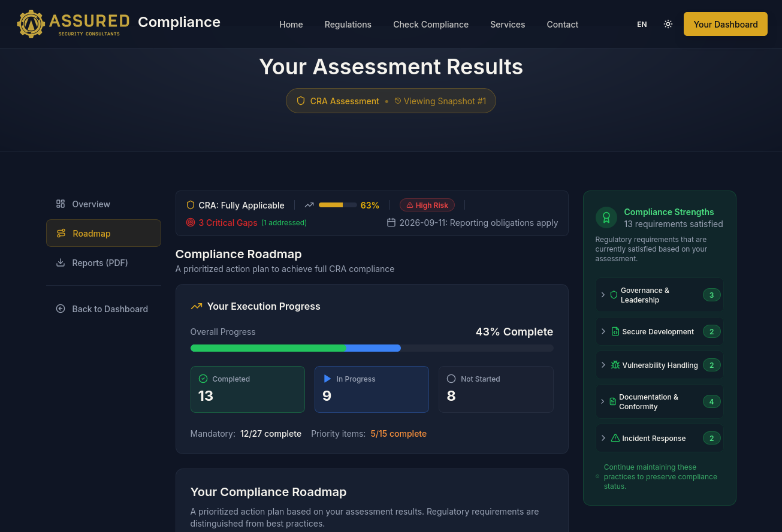
Task: Open 3 Critical Gaps link
Action: click(x=228, y=223)
